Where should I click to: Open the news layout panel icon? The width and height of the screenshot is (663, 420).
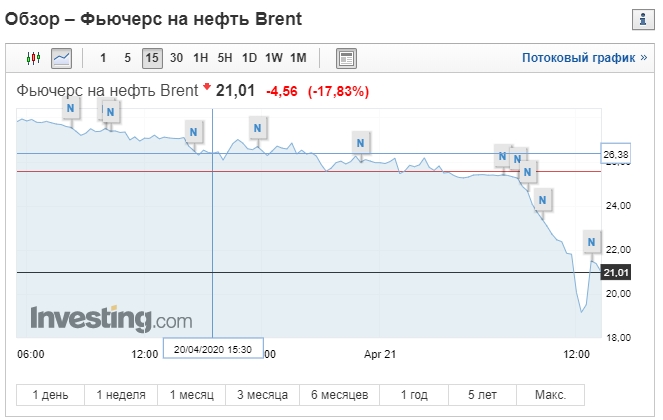pyautogui.click(x=346, y=58)
